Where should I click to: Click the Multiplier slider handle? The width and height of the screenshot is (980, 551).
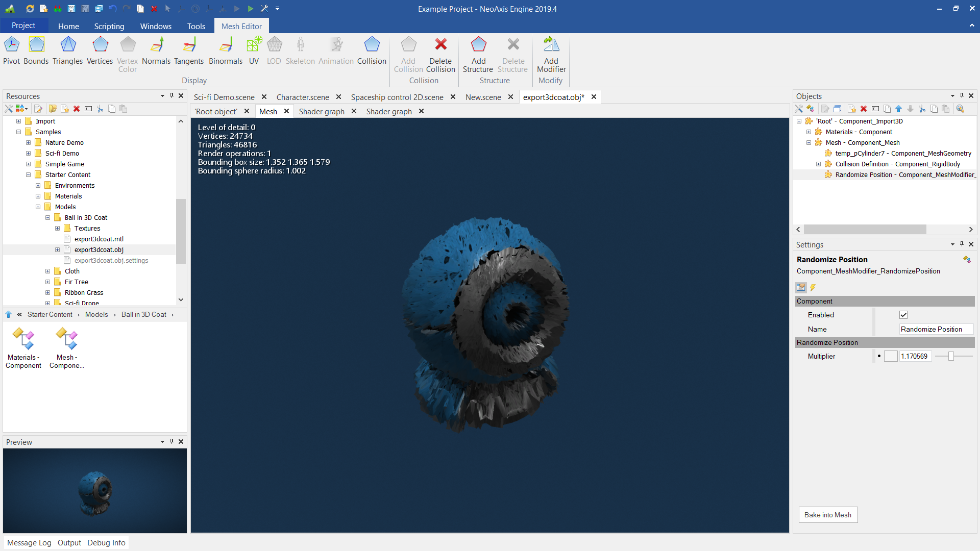pos(951,357)
